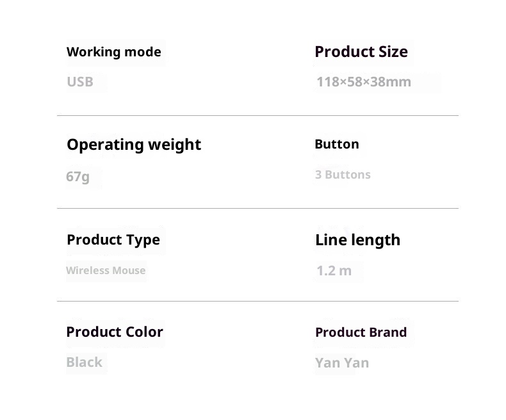Image resolution: width=506 pixels, height=420 pixels.
Task: Click the Line length heading
Action: tap(357, 240)
